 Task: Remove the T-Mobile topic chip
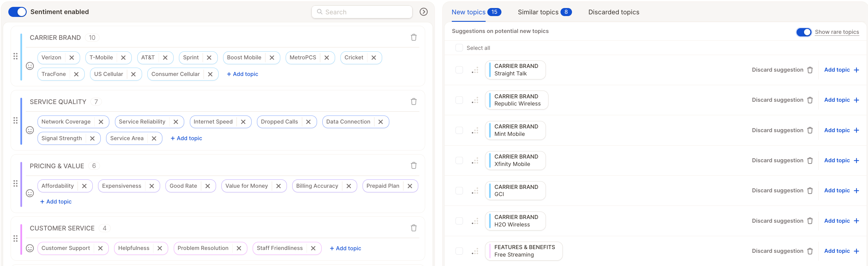coord(123,58)
